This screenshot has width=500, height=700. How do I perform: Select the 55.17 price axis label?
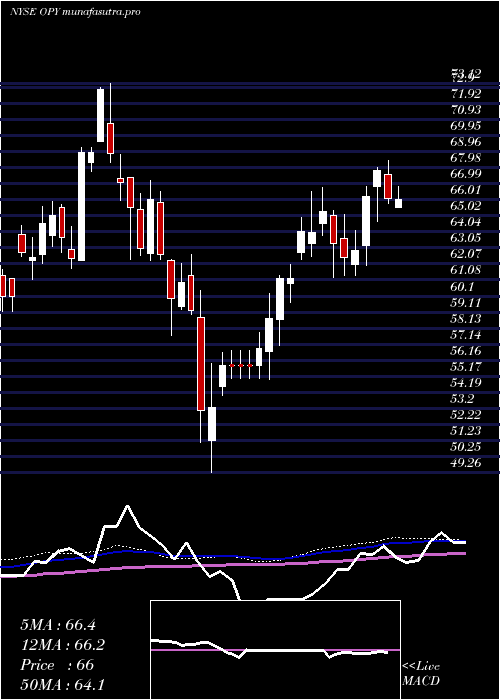(x=466, y=367)
